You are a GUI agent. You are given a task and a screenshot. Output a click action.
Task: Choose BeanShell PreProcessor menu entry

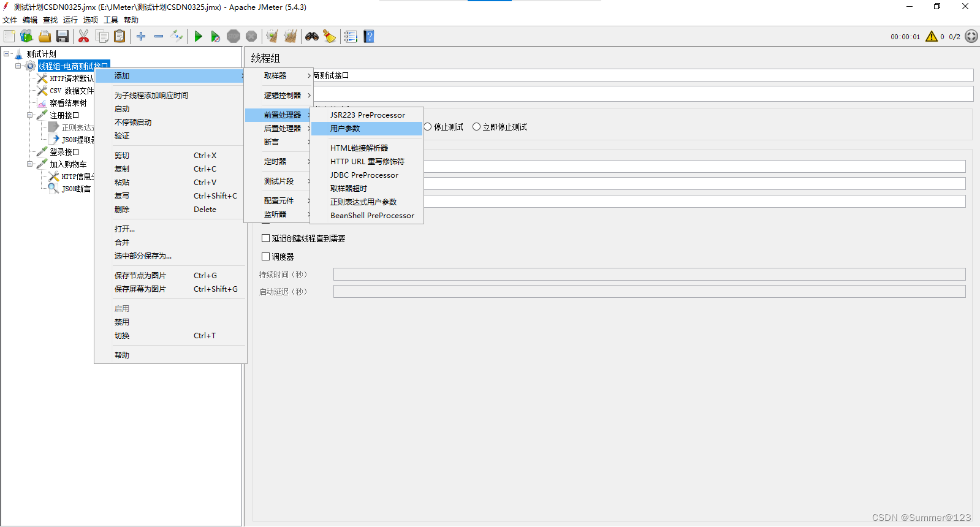click(x=367, y=215)
